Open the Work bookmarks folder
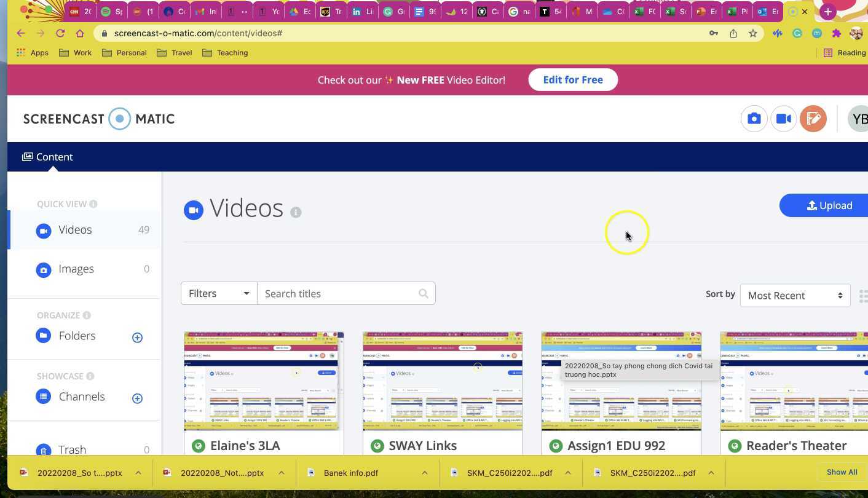 coord(75,53)
